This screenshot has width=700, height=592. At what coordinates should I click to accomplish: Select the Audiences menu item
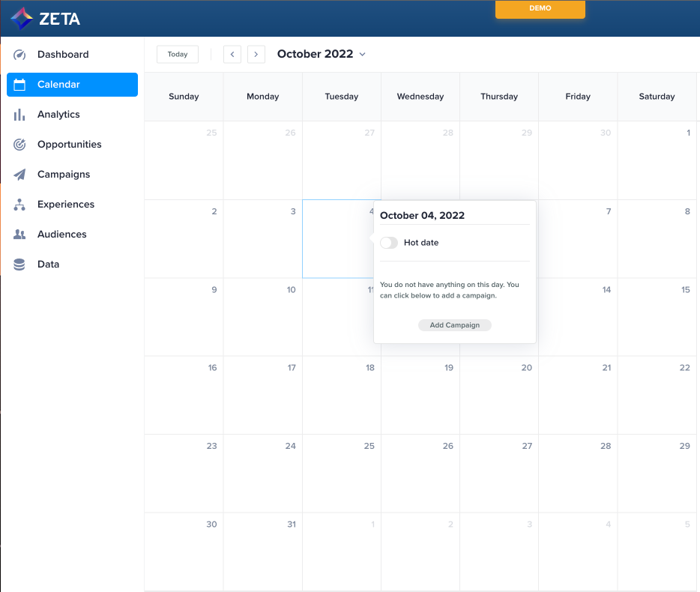(x=62, y=235)
